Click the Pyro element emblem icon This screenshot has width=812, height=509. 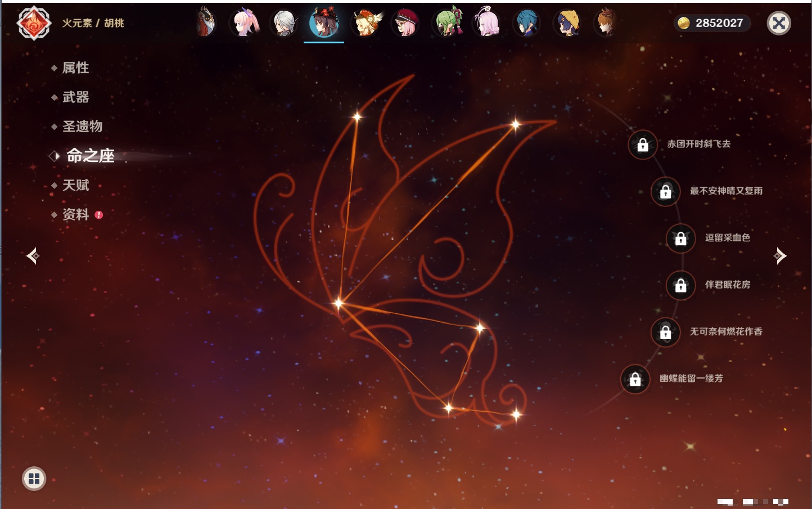pos(34,23)
